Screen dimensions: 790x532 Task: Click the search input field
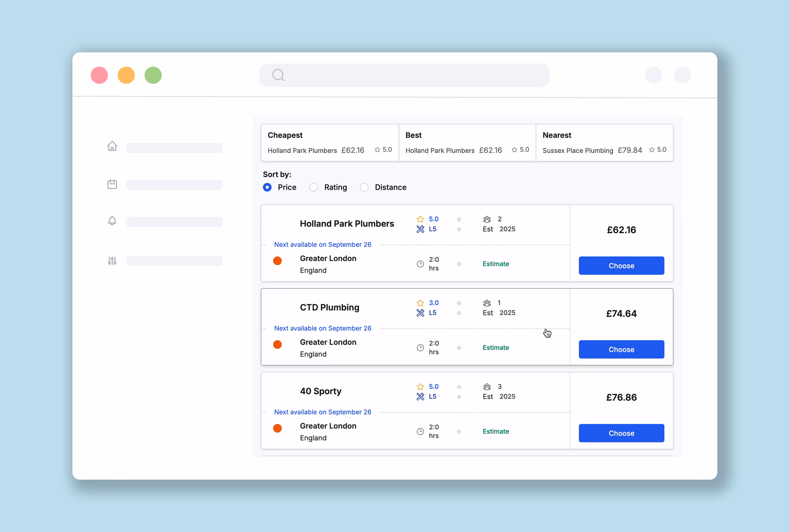pos(414,75)
